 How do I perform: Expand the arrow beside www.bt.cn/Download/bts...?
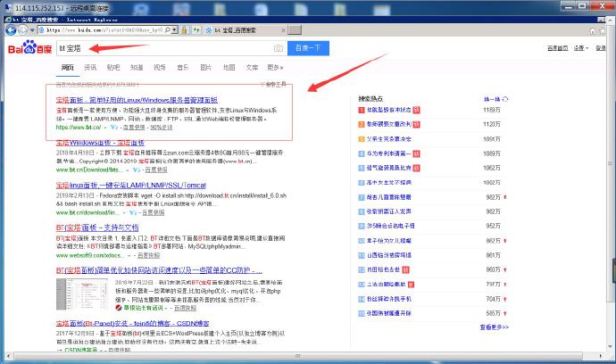pos(128,170)
